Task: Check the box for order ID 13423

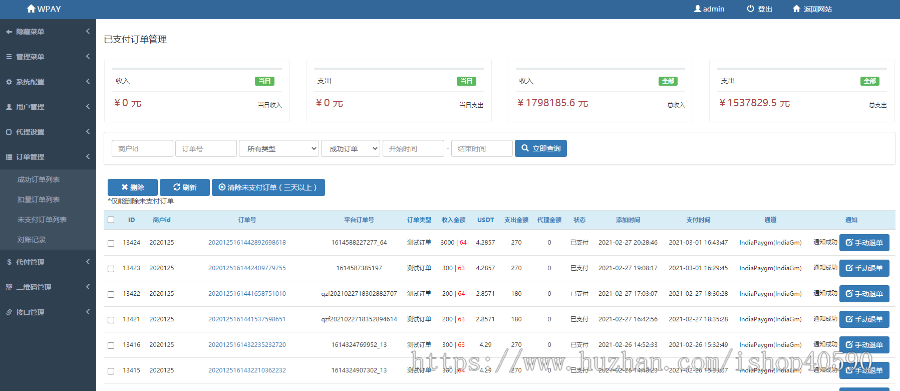Action: click(x=111, y=269)
